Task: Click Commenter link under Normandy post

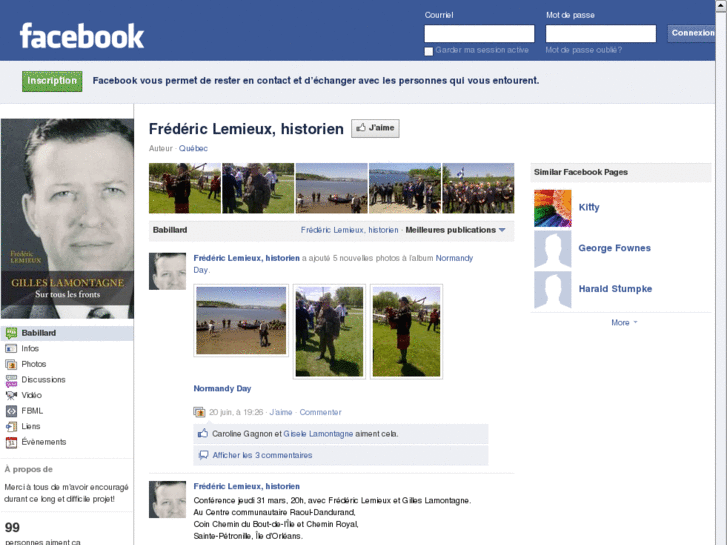Action: (320, 412)
